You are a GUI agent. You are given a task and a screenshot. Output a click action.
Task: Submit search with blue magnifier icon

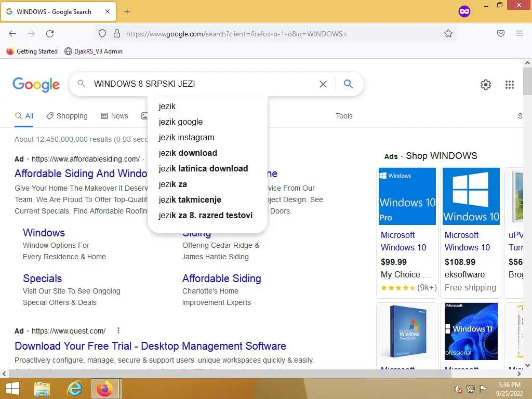click(348, 84)
